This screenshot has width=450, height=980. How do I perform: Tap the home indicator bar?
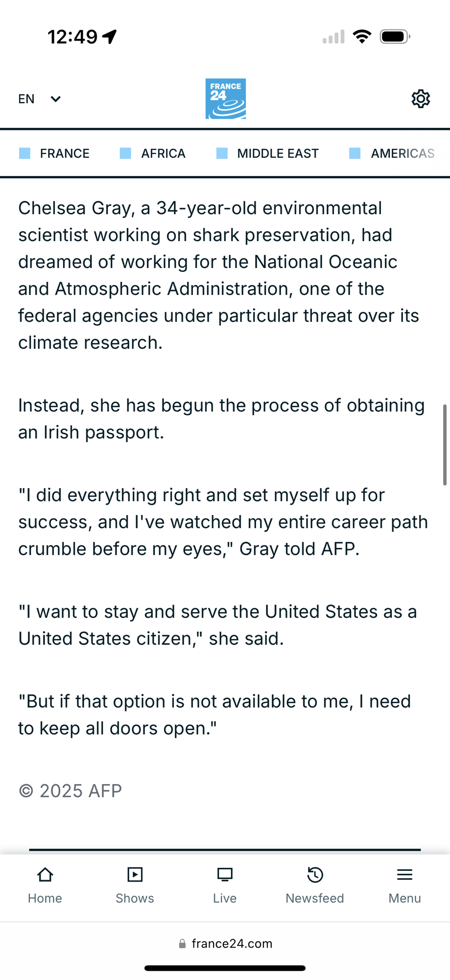click(x=225, y=968)
